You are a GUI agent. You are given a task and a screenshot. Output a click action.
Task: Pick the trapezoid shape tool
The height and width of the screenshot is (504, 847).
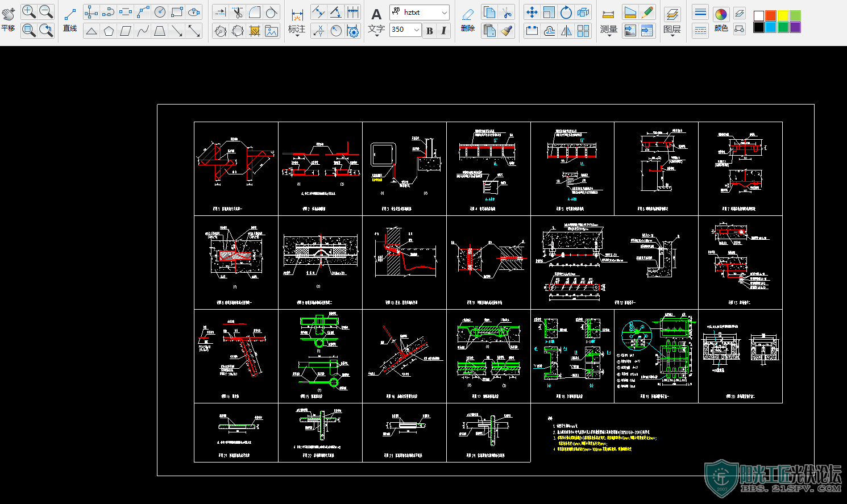[160, 31]
